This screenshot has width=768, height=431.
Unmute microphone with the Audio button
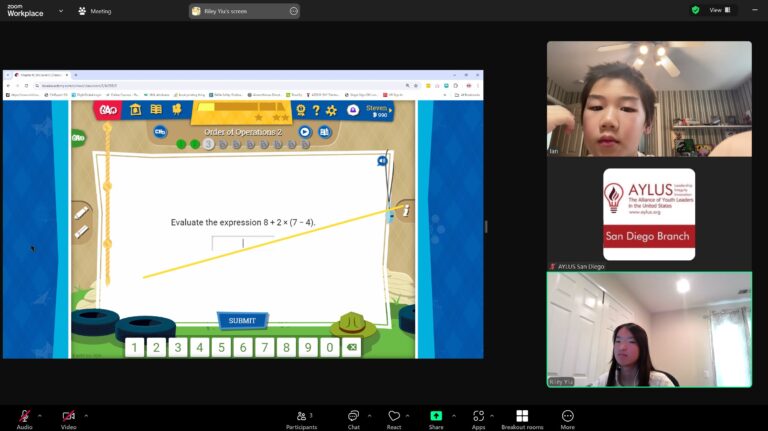point(24,419)
